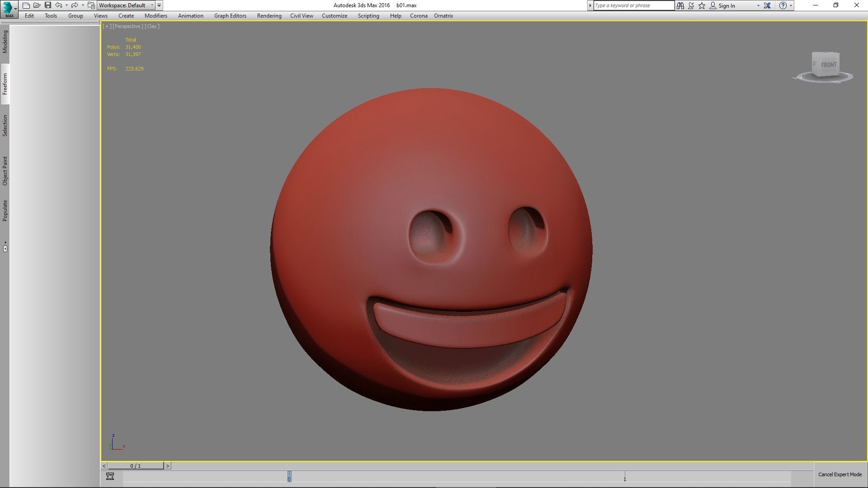
Task: Open the Create menu
Action: click(x=126, y=16)
